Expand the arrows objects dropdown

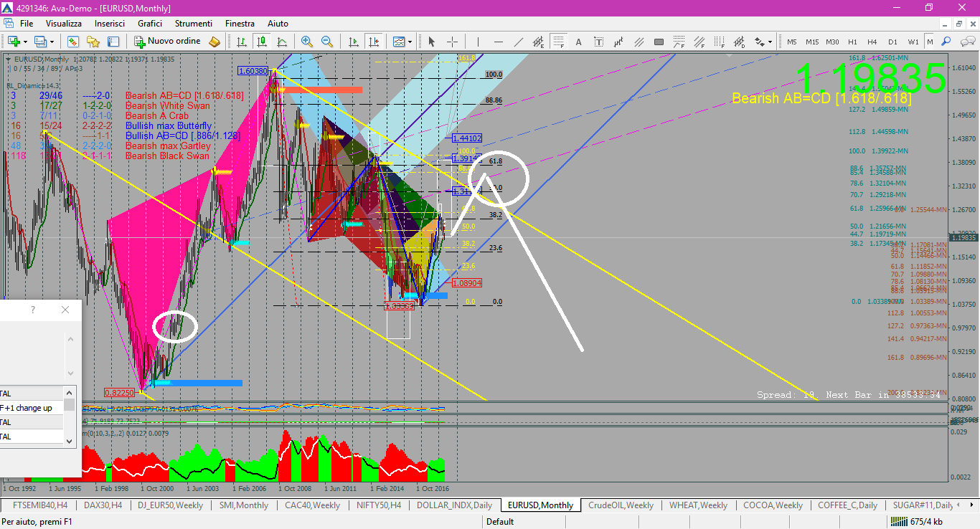769,42
